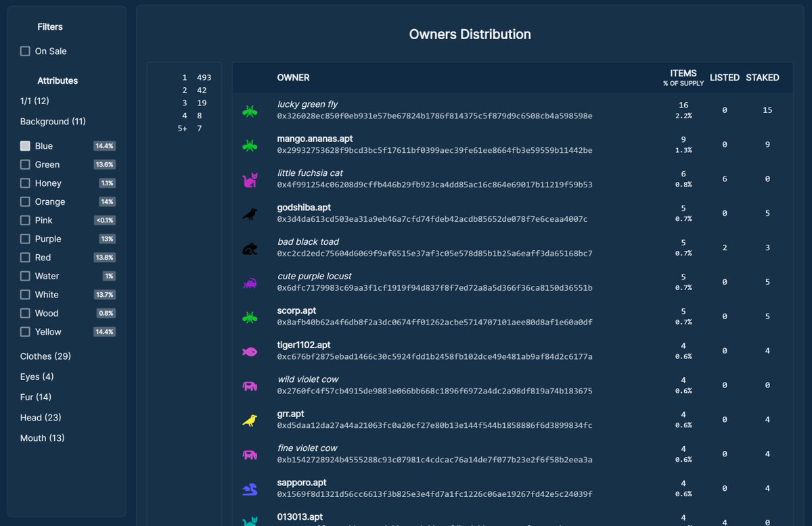Expand the 1/1 (12) attribute group
Image resolution: width=812 pixels, height=526 pixels.
[35, 101]
